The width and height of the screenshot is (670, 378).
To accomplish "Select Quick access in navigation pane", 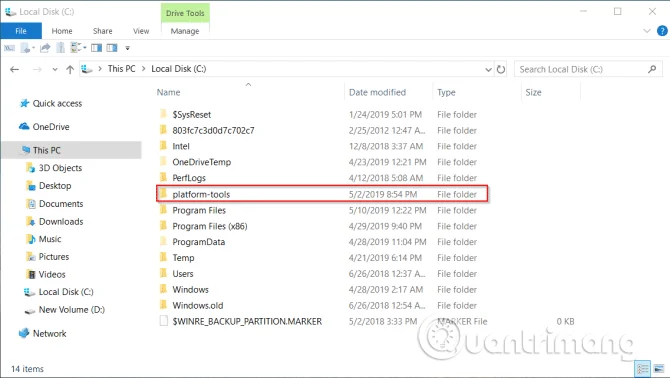I will [57, 103].
